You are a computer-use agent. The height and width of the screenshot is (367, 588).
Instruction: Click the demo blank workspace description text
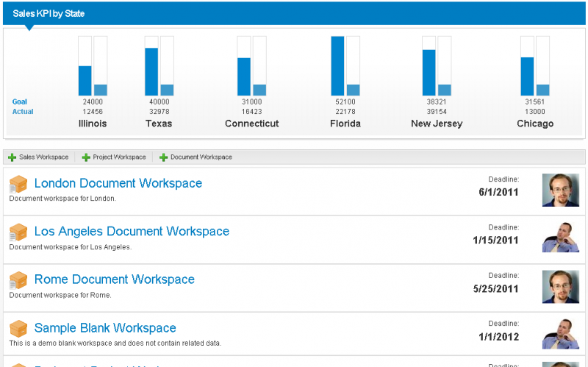tap(115, 343)
